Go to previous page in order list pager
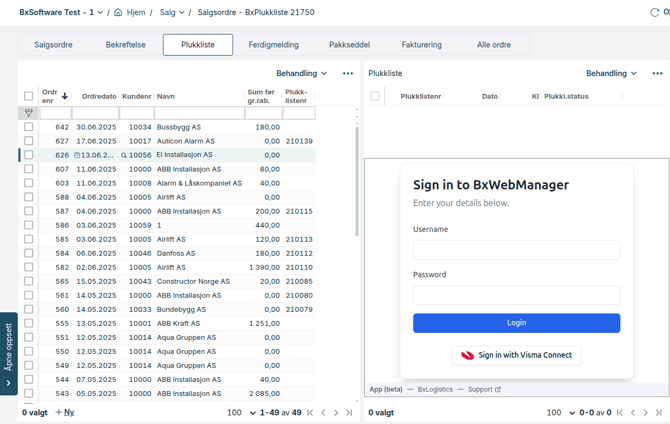This screenshot has width=670, height=424. coord(323,412)
